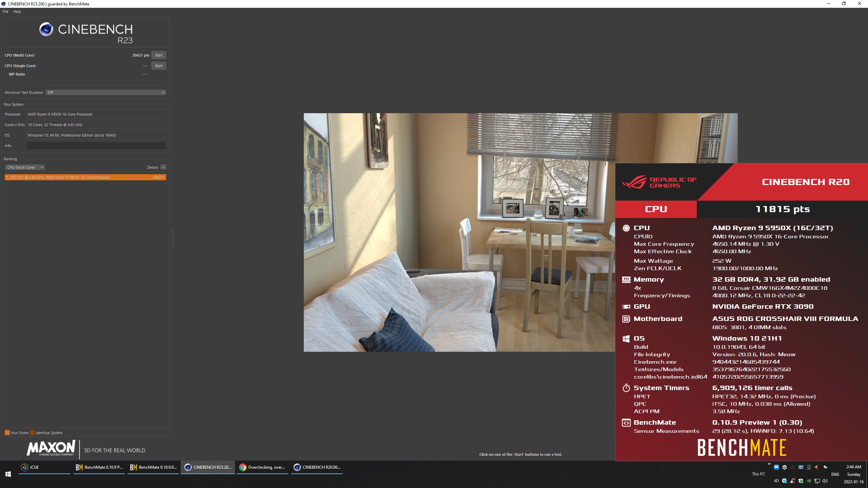Click the red letter A tray icon

click(793, 467)
